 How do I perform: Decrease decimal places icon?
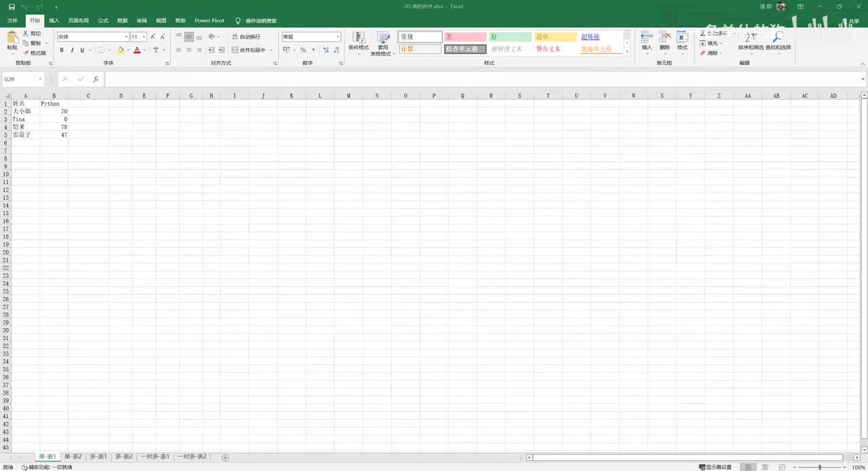[x=336, y=50]
